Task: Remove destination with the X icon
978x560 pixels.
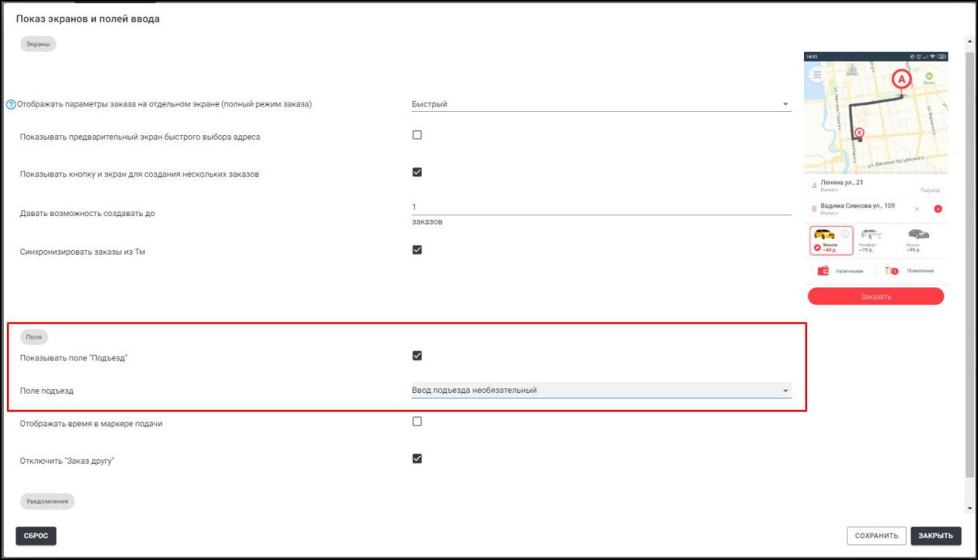Action: (917, 209)
